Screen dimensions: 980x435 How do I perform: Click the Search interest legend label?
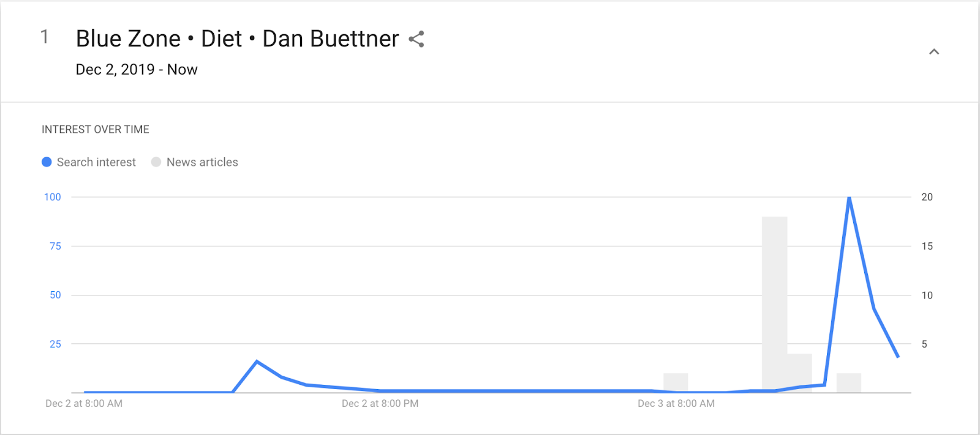[96, 162]
